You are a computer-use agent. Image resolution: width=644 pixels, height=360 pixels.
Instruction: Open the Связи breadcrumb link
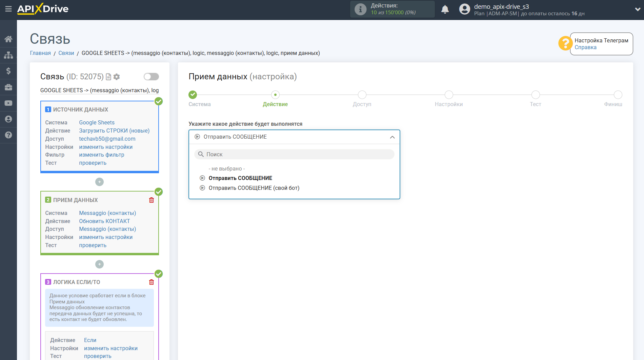(x=66, y=53)
